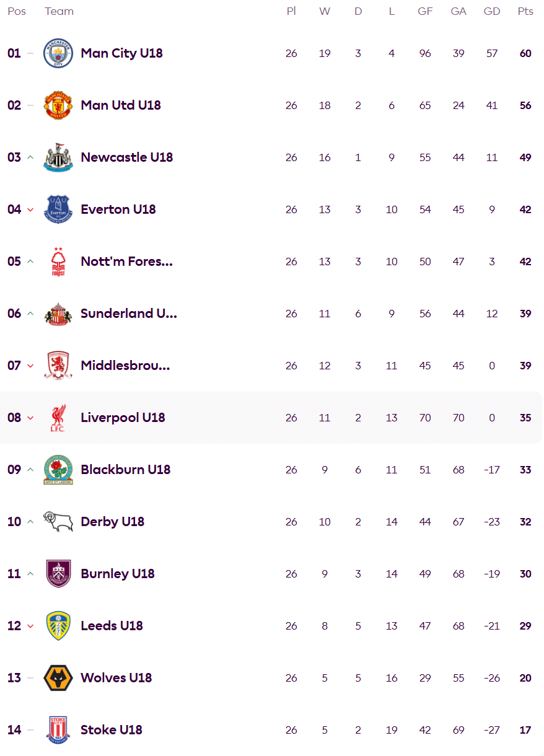
Task: Click the Derby U18 ram badge
Action: tap(58, 522)
